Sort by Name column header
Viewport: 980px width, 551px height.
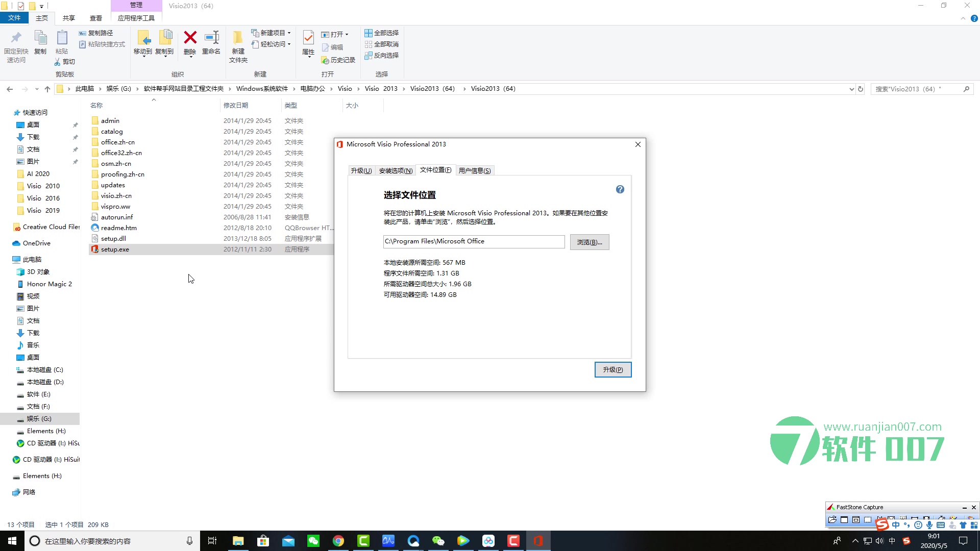pos(96,106)
